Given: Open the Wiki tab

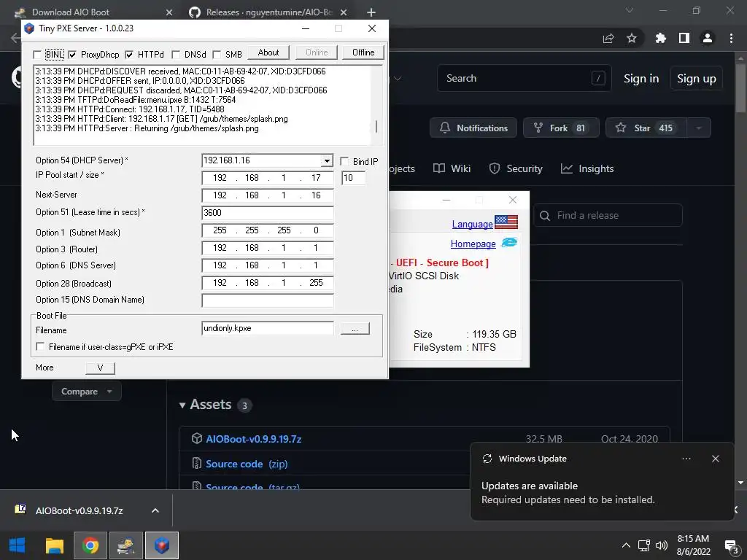Looking at the screenshot, I should (452, 168).
